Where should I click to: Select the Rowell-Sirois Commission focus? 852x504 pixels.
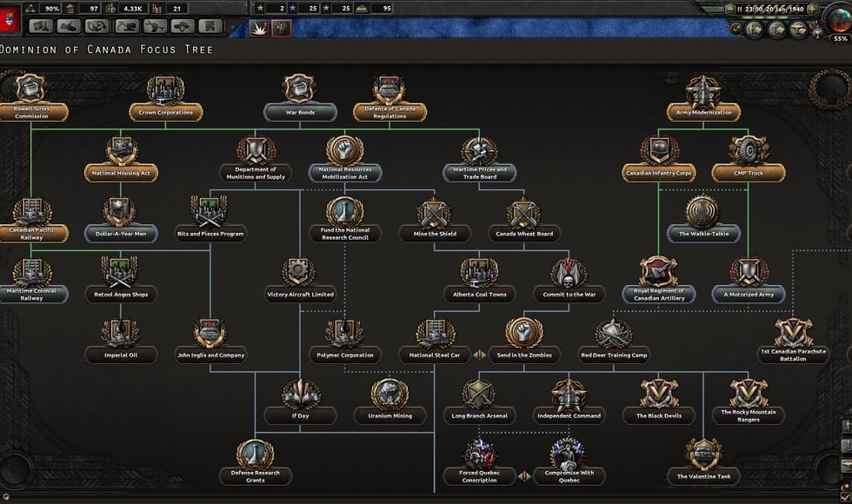click(31, 112)
